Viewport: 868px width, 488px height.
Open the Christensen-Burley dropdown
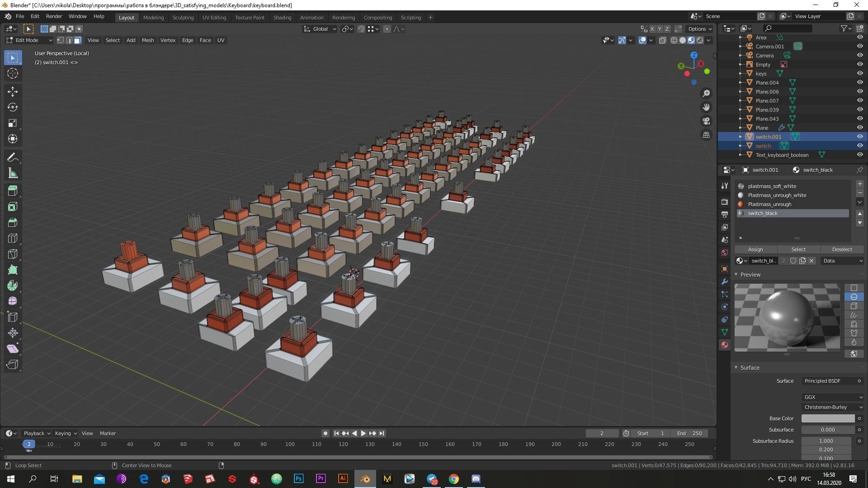click(x=833, y=407)
